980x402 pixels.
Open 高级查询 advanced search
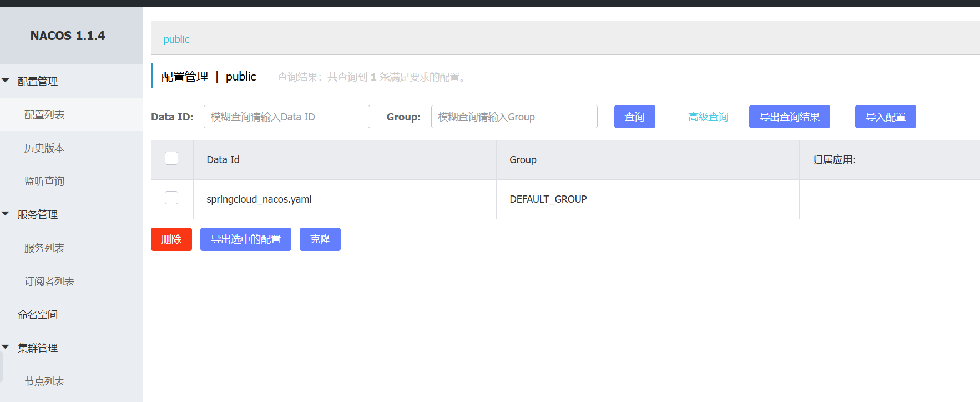click(x=708, y=117)
